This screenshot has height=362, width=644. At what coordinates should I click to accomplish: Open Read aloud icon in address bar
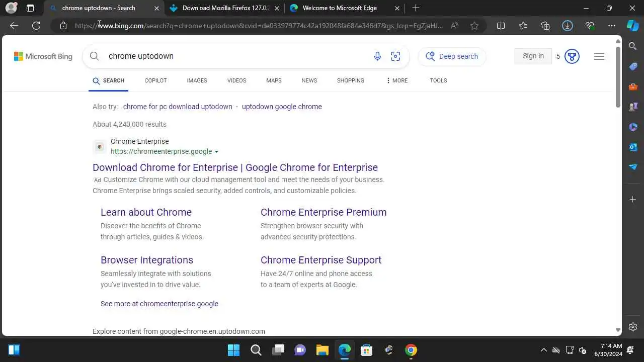tap(454, 26)
